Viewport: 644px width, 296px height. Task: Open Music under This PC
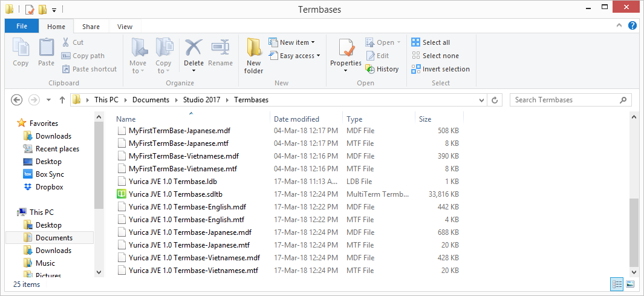tap(45, 263)
